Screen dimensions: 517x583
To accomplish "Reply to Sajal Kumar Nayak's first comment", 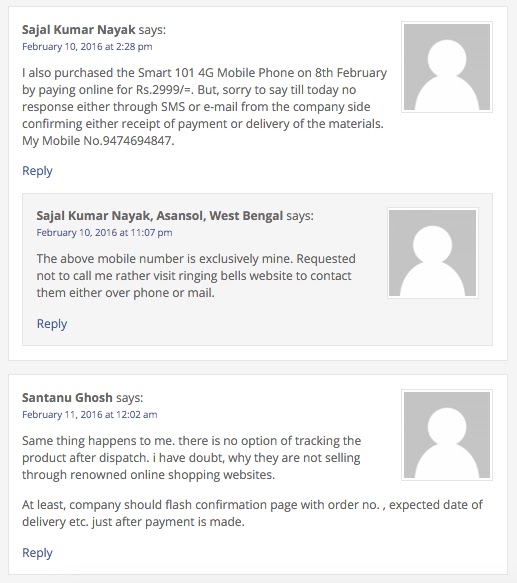I will pos(37,171).
